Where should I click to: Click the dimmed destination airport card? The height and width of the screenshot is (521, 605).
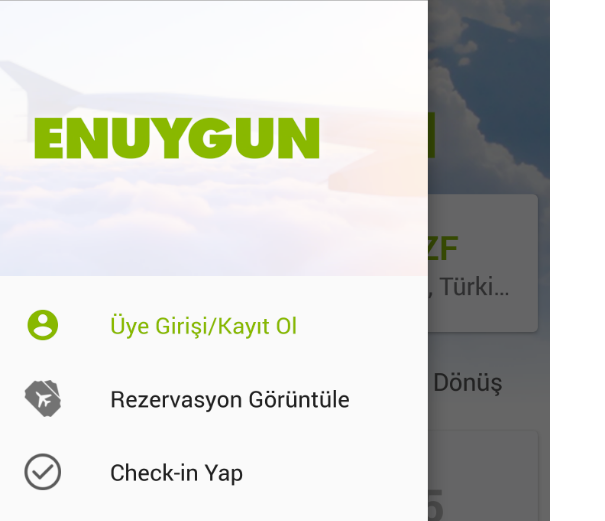[x=483, y=263]
